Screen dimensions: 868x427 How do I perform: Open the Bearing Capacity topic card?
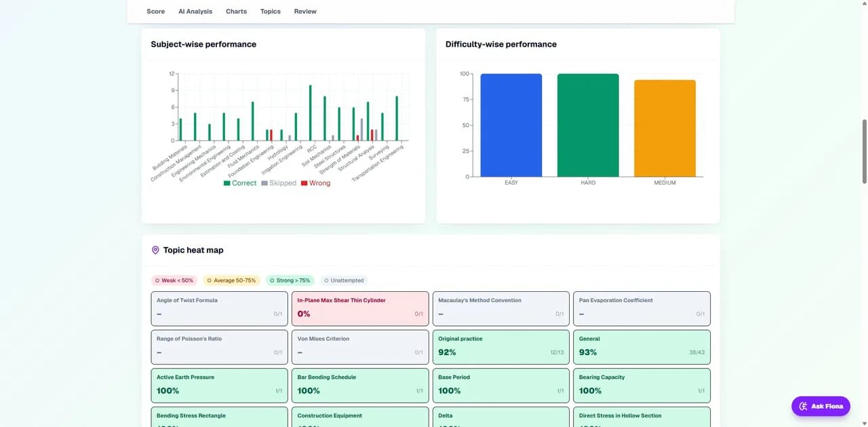[x=642, y=386]
